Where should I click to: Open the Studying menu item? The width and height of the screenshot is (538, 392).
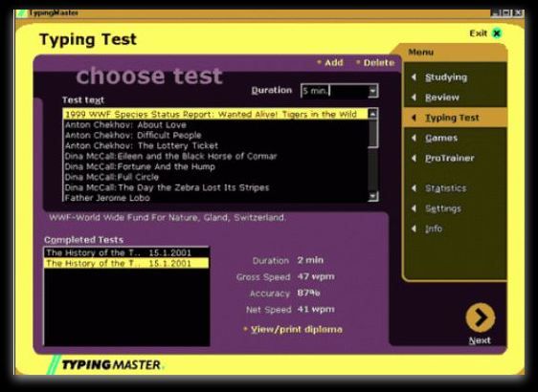[446, 77]
